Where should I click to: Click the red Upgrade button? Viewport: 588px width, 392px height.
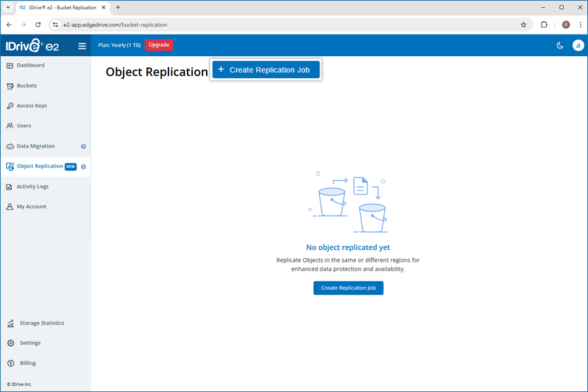point(159,45)
